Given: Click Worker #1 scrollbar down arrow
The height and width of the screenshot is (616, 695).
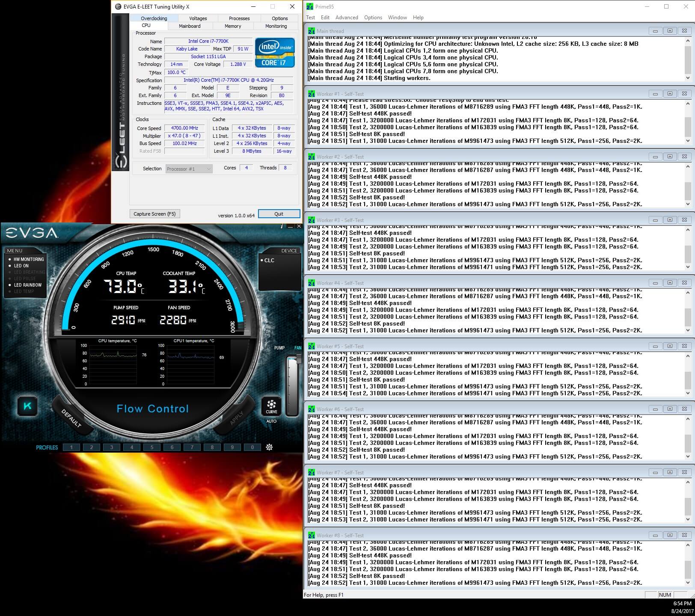Looking at the screenshot, I should [x=688, y=141].
